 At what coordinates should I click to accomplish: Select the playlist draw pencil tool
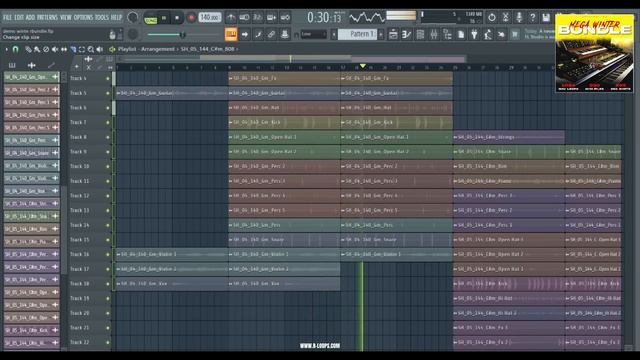pyautogui.click(x=28, y=49)
